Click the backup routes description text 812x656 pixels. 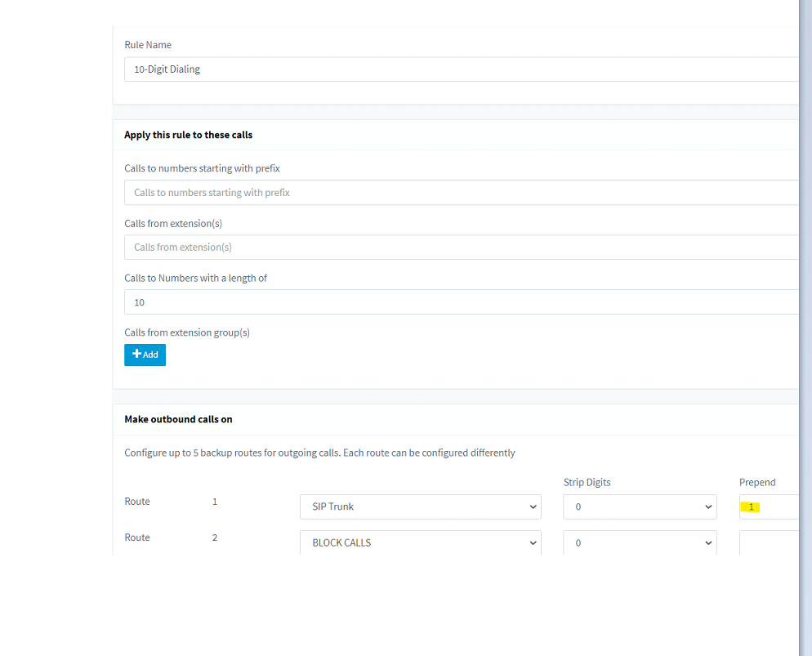click(319, 453)
